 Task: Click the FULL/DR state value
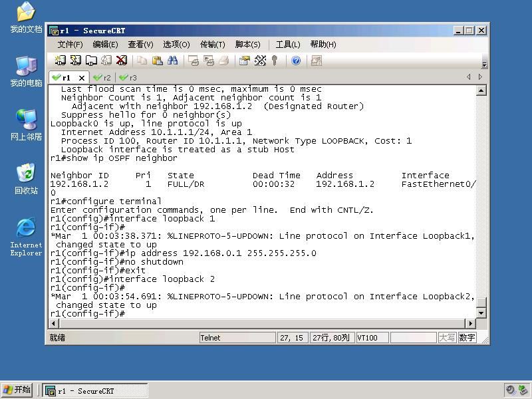pyautogui.click(x=186, y=184)
